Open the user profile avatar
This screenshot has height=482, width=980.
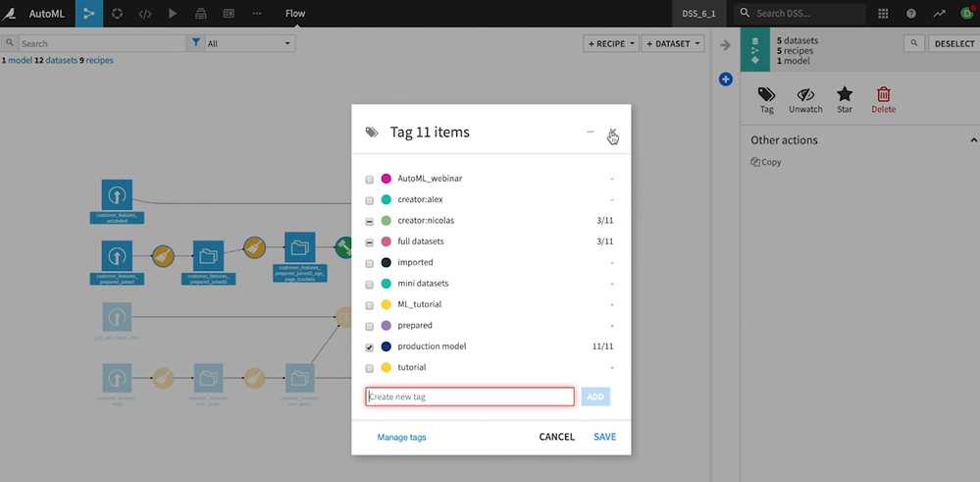pyautogui.click(x=967, y=13)
